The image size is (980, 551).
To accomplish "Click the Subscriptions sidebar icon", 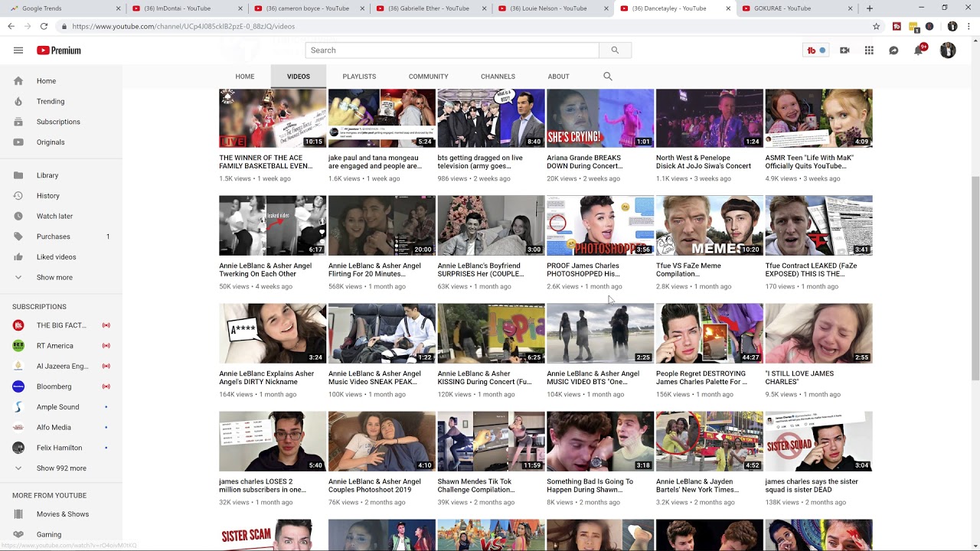I will [x=18, y=122].
